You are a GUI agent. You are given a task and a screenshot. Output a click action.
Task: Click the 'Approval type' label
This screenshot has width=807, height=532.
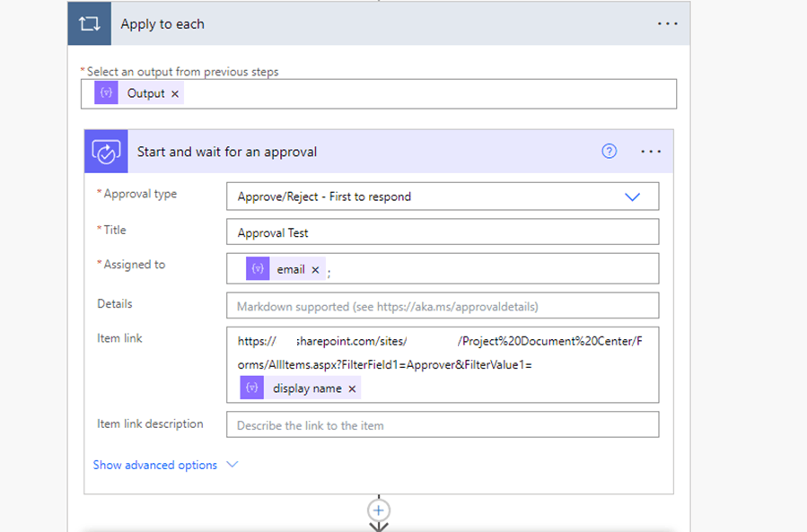coord(140,194)
